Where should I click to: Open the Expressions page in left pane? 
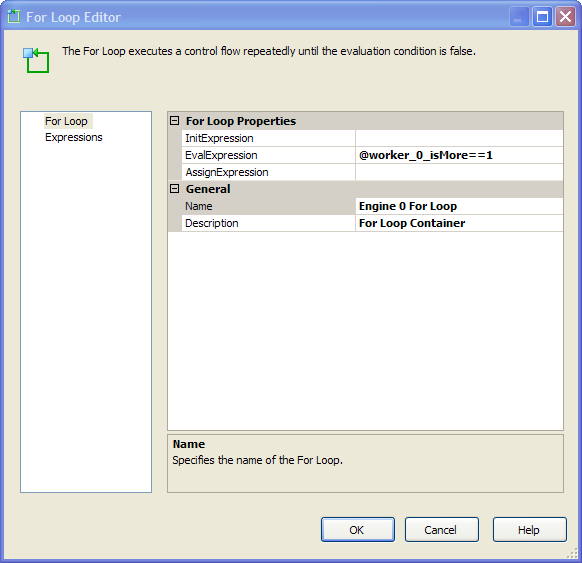tap(73, 137)
